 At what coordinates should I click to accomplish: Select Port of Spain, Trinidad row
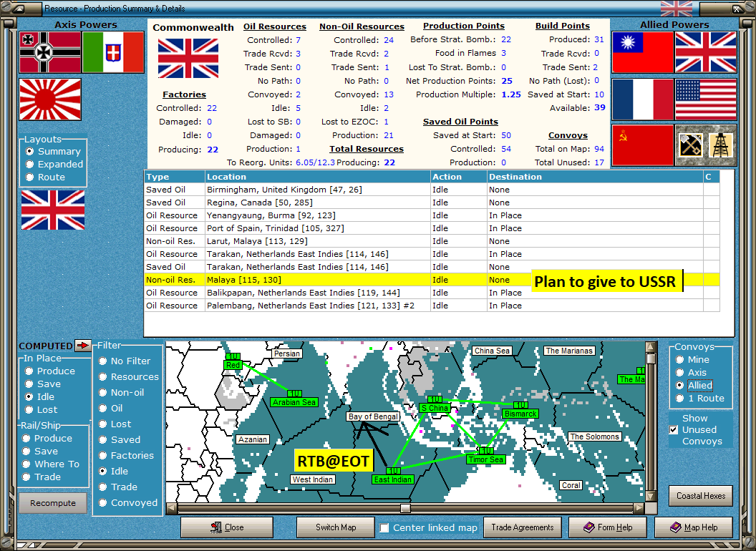tap(432, 228)
